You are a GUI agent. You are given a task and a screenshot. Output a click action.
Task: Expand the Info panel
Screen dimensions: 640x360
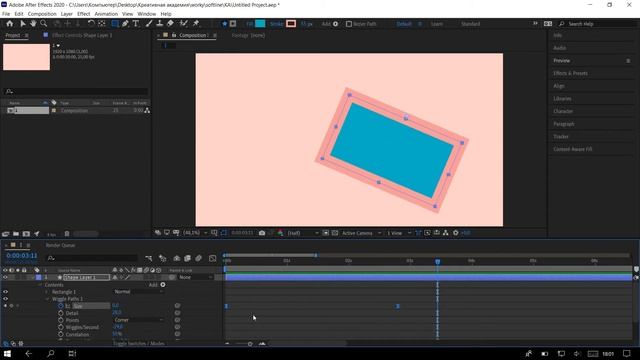click(558, 36)
